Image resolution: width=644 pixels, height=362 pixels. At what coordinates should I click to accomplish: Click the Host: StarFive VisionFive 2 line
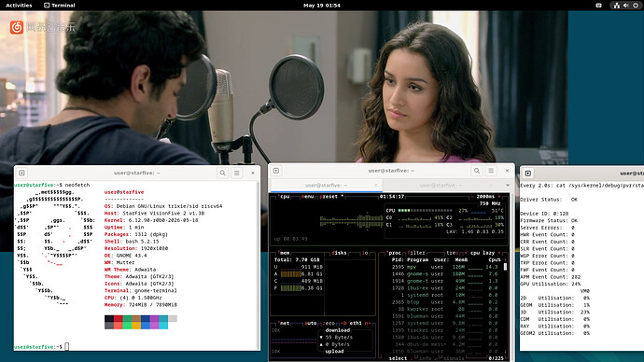(154, 214)
